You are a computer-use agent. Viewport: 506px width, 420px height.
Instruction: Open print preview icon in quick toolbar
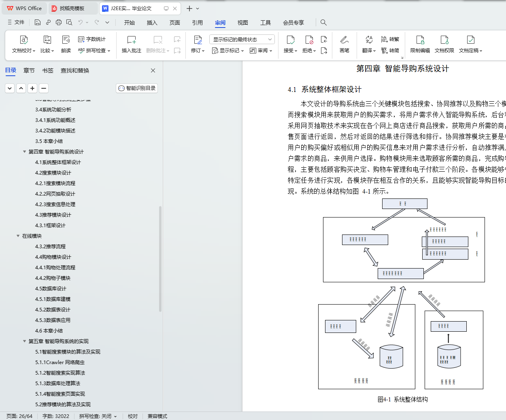point(69,22)
